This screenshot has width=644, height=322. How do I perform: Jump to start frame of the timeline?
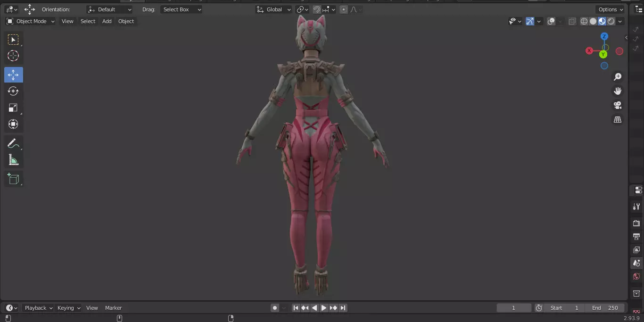[296, 308]
